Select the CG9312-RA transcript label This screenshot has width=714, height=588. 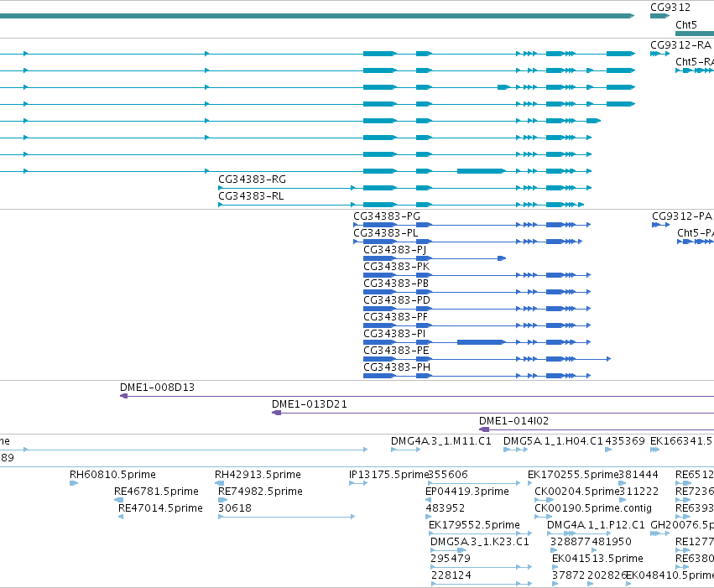tap(680, 45)
